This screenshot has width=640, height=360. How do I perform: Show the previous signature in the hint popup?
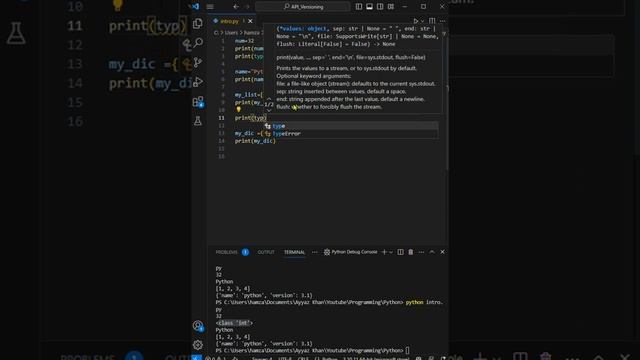[269, 99]
